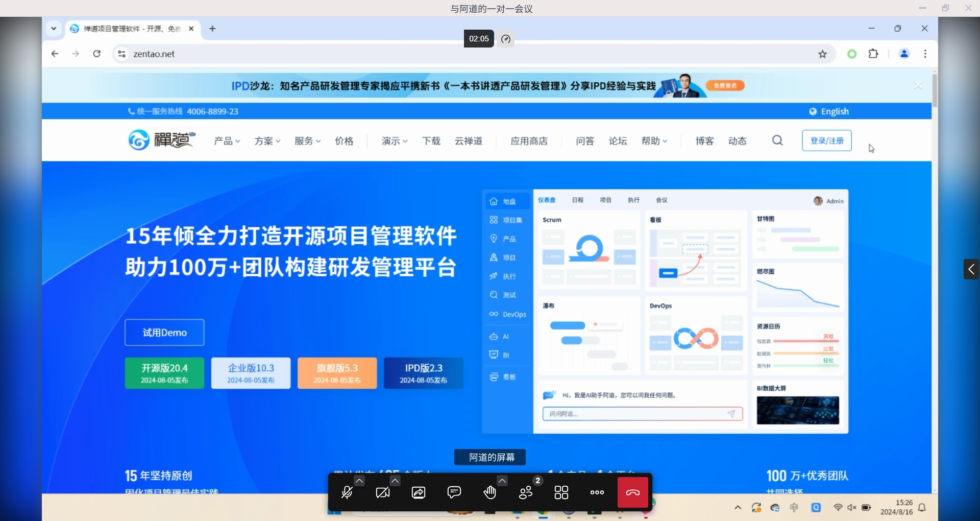980x521 pixels.
Task: Open the Wi-Fi network tray icon
Action: tap(838, 508)
